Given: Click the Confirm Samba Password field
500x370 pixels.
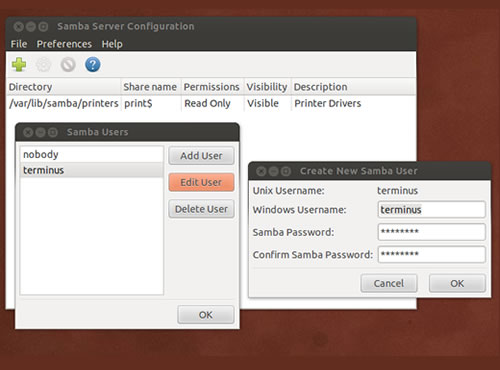Looking at the screenshot, I should pos(432,255).
